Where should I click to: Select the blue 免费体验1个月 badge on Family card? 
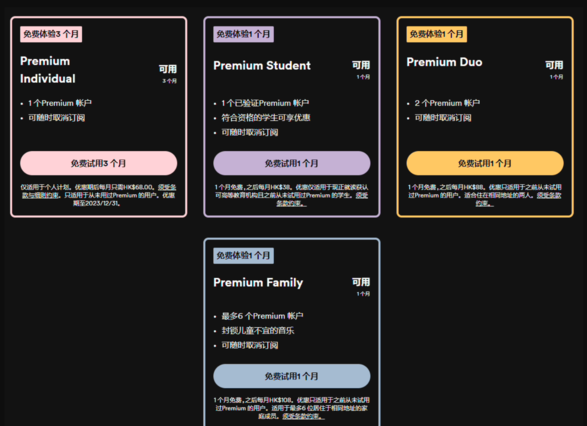pyautogui.click(x=243, y=256)
